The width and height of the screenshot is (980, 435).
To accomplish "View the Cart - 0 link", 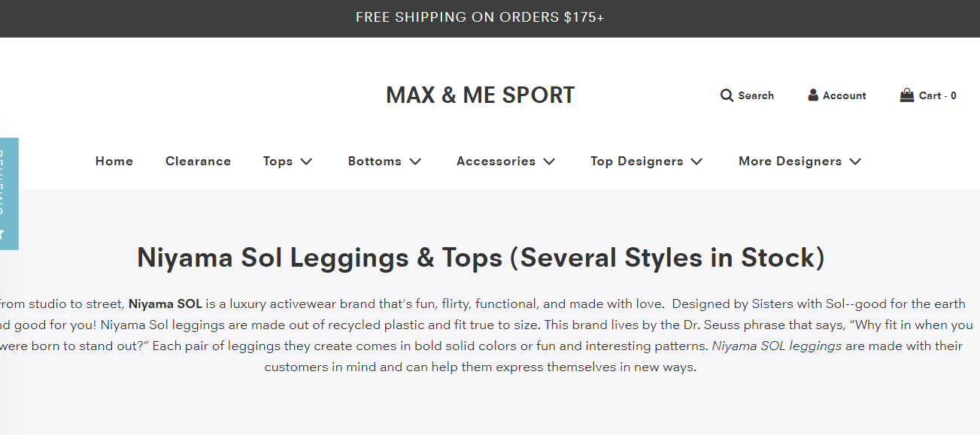I will click(x=938, y=95).
